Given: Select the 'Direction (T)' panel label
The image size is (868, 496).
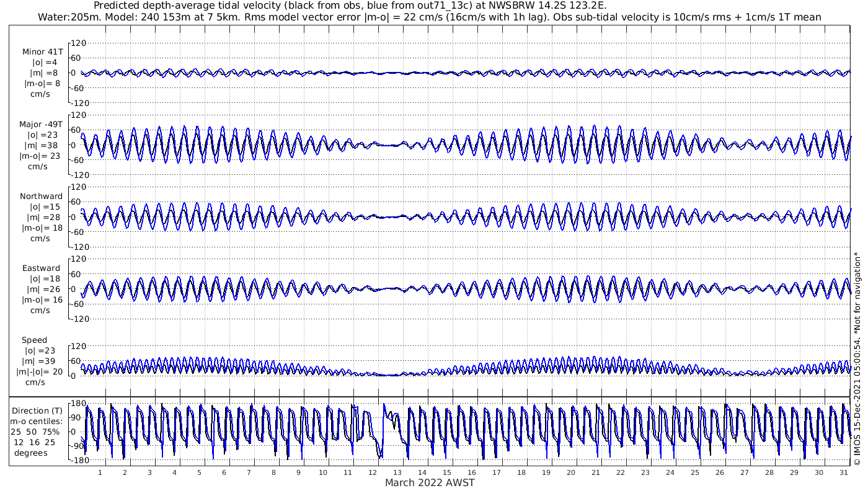Looking at the screenshot, I should click(37, 410).
